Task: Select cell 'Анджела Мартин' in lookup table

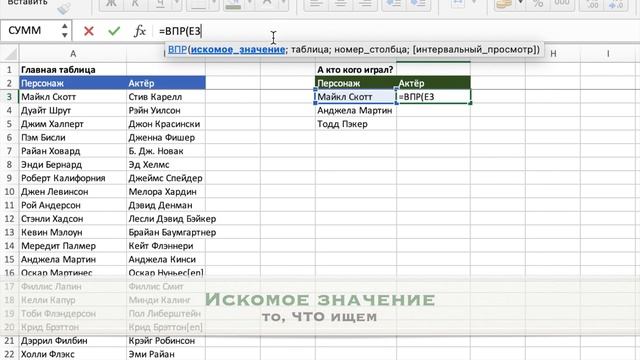Action: (x=356, y=110)
